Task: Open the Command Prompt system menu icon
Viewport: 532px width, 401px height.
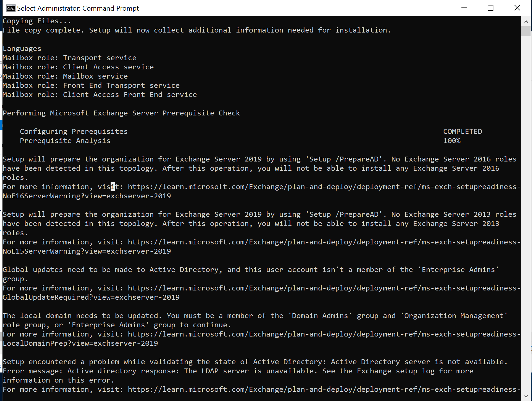Action: tap(11, 8)
